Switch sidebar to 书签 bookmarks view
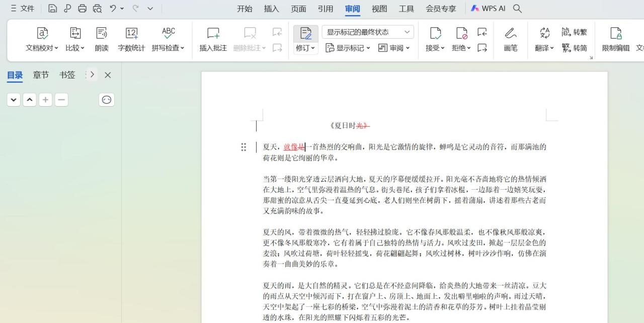Viewport: 644px width, 323px height. (67, 74)
